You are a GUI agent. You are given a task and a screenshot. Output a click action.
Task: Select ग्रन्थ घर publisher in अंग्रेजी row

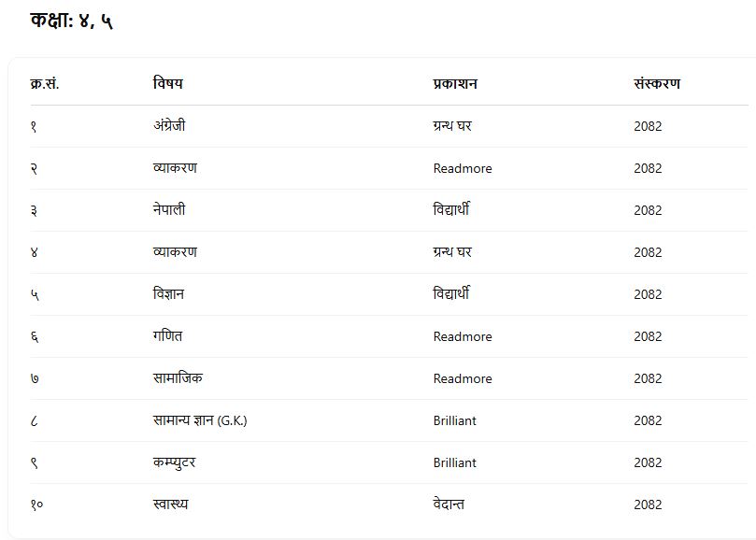tap(452, 126)
